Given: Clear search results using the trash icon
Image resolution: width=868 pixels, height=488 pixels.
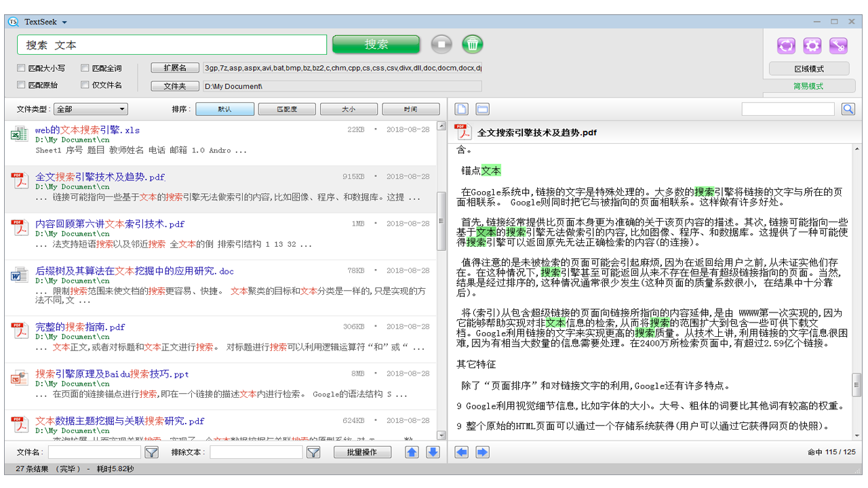Looking at the screenshot, I should click(x=473, y=44).
